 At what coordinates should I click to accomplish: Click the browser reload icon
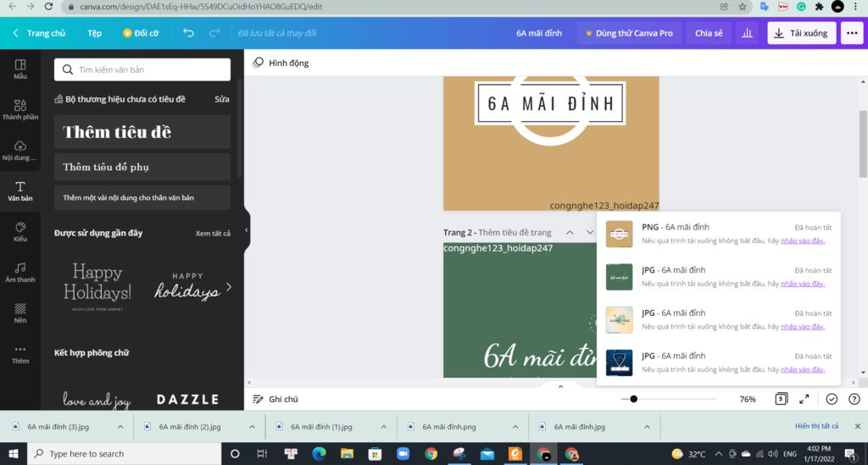[48, 7]
